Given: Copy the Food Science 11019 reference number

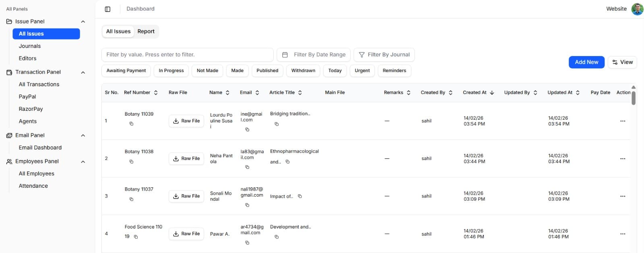Looking at the screenshot, I should (x=136, y=237).
